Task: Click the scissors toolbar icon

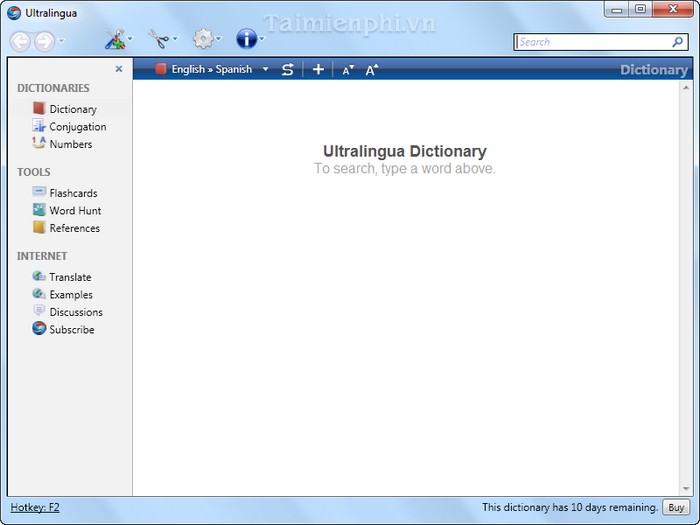Action: (x=158, y=39)
